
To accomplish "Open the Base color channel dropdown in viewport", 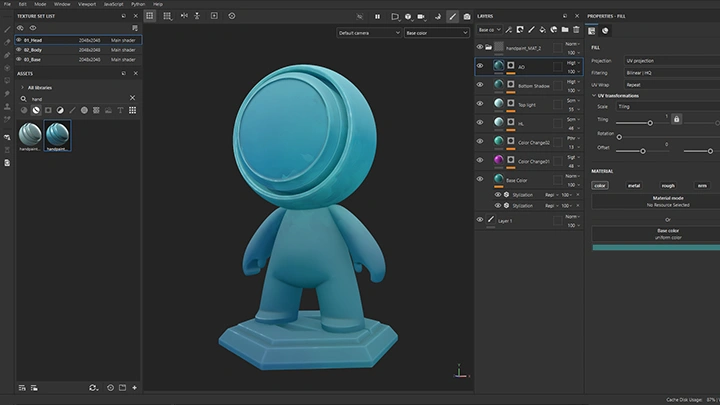I will click(436, 33).
